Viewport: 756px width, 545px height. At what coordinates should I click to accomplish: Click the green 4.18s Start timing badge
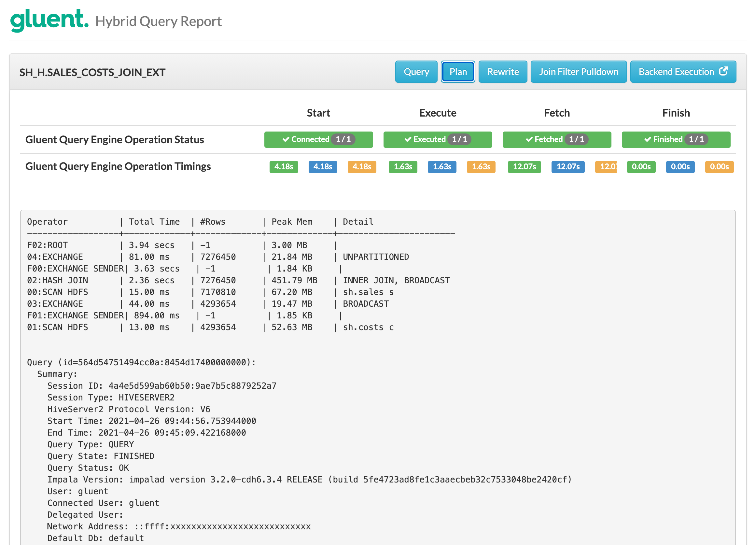(x=284, y=167)
